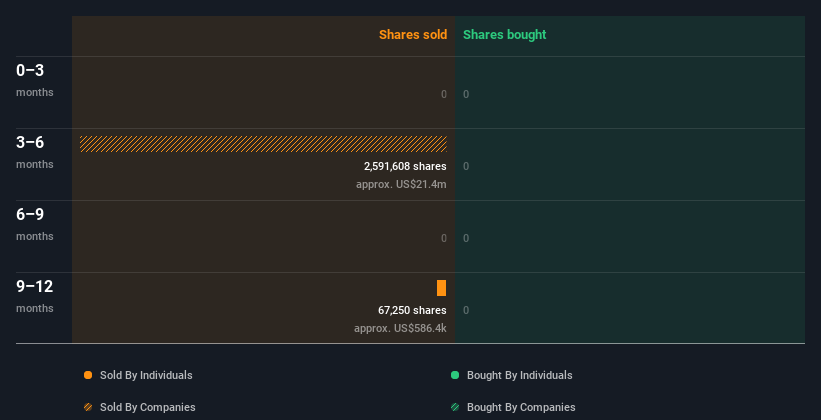The image size is (821, 420).
Task: Click the Sold By Companies legend text
Action: pos(148,407)
